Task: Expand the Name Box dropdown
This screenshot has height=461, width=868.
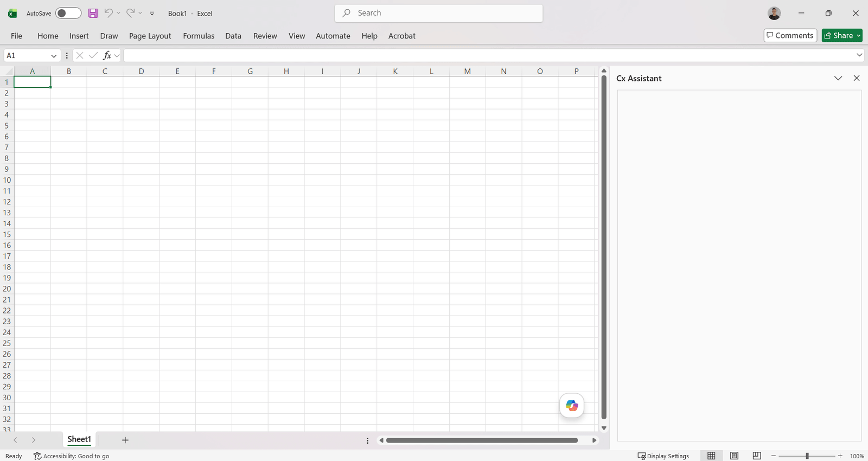Action: click(54, 55)
